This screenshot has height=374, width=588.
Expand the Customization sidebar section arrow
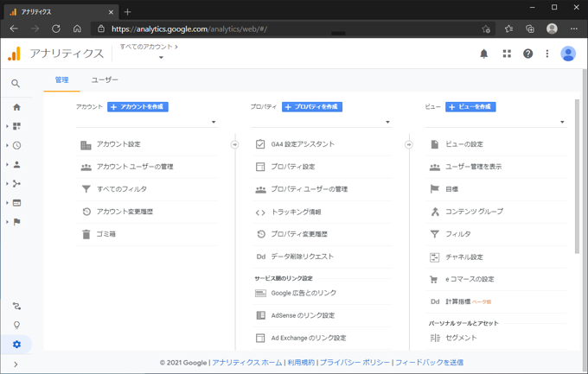click(x=7, y=126)
